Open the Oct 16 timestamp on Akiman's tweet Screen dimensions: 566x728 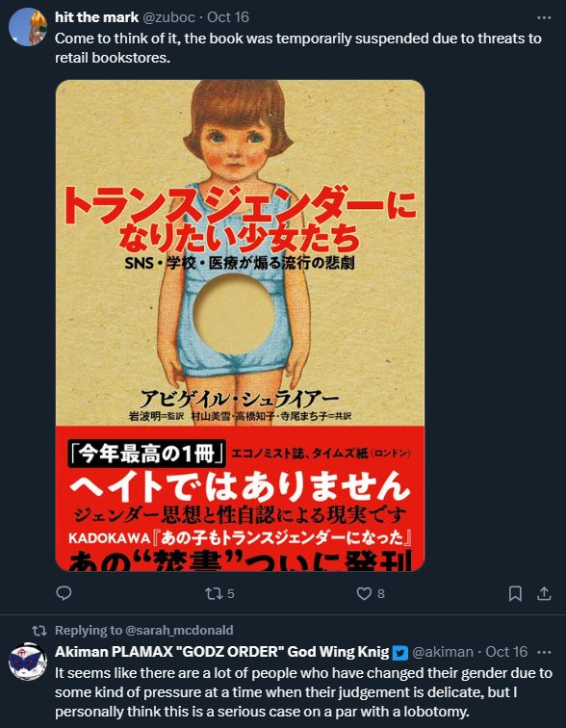[506, 652]
